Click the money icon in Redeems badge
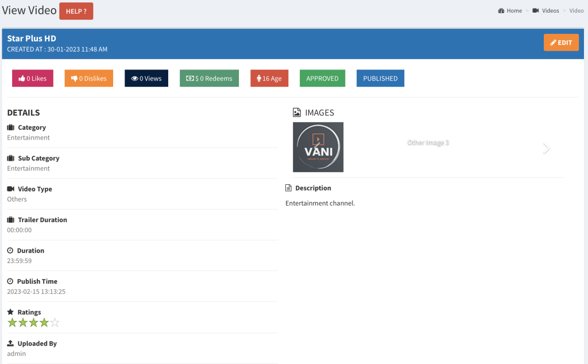The width and height of the screenshot is (588, 364). [190, 78]
